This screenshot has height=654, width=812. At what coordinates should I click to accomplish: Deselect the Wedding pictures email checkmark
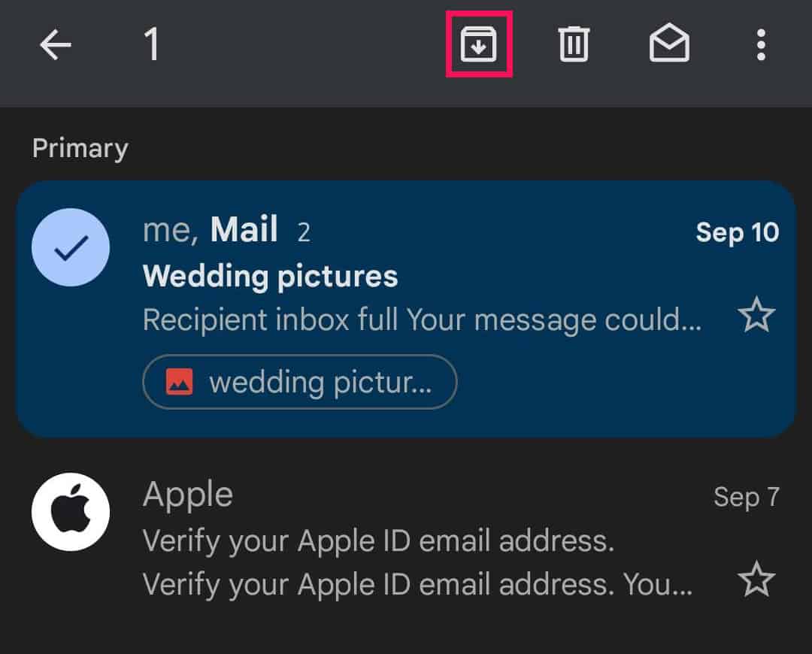coord(71,247)
